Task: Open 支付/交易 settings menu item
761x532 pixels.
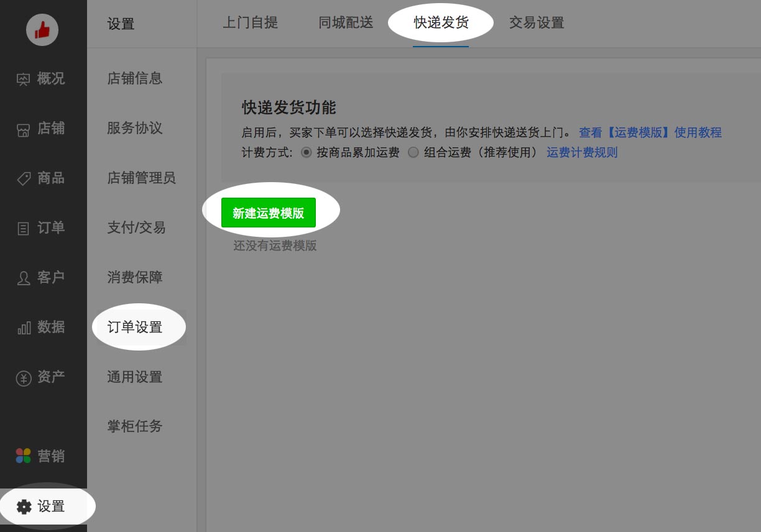Action: (x=137, y=227)
